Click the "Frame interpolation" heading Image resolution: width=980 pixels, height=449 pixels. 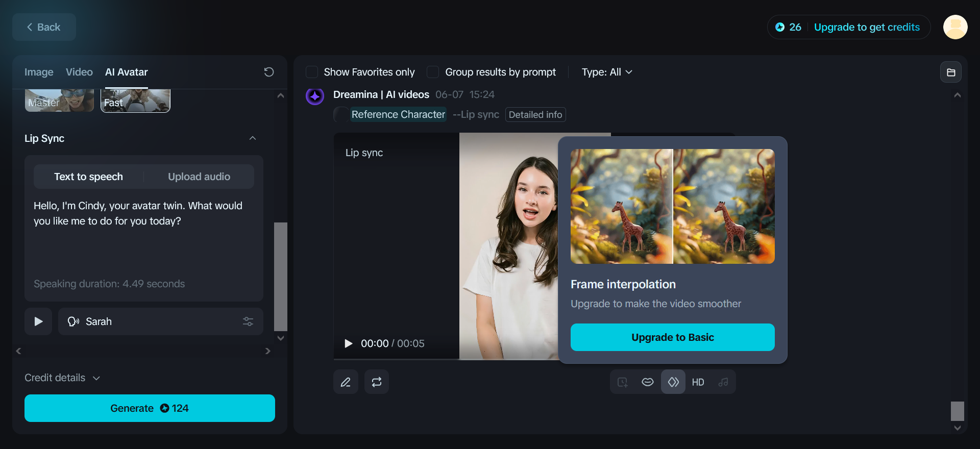click(x=623, y=284)
